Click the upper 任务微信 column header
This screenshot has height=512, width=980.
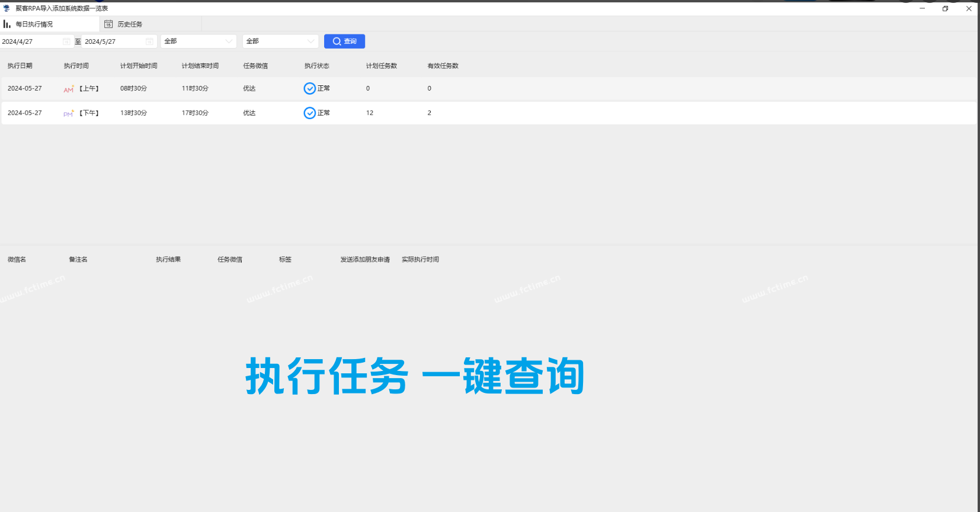pyautogui.click(x=255, y=66)
